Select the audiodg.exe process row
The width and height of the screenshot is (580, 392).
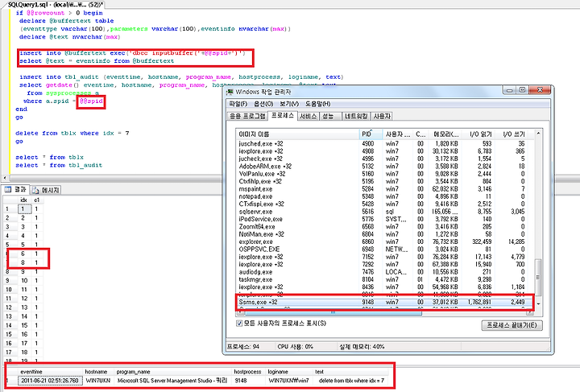385,272
